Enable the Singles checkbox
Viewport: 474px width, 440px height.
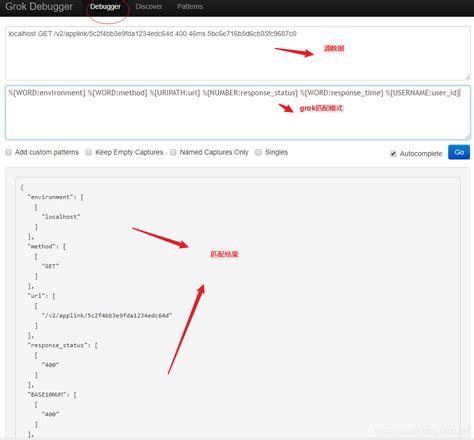pyautogui.click(x=258, y=152)
